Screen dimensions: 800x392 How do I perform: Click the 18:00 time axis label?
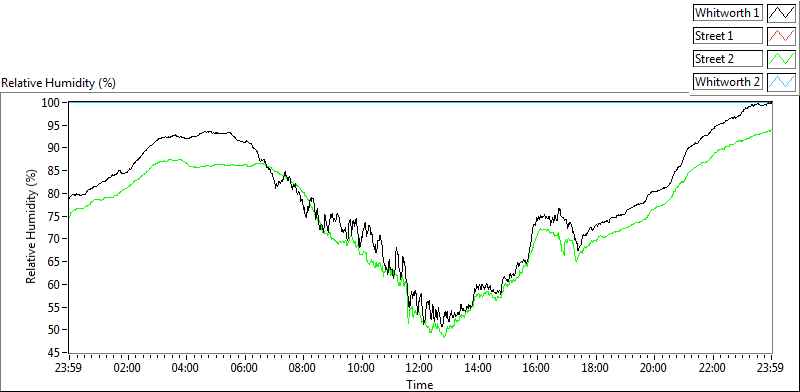[596, 368]
